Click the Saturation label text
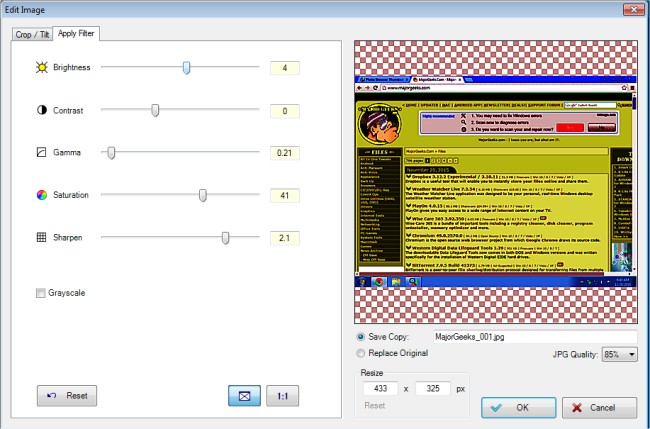Screen dimensions: 650x429 (71, 195)
